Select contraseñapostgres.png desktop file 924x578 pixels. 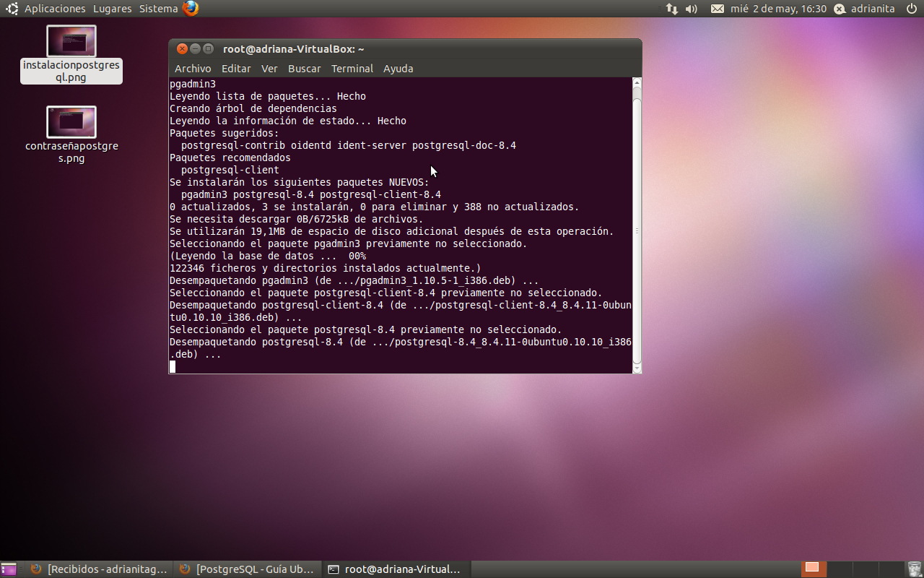click(x=71, y=135)
